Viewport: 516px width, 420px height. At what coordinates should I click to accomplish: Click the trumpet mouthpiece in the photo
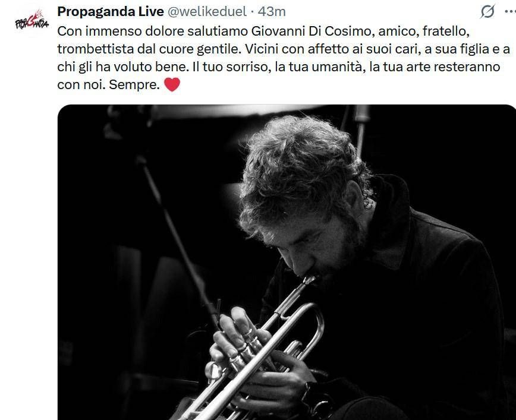pos(309,280)
